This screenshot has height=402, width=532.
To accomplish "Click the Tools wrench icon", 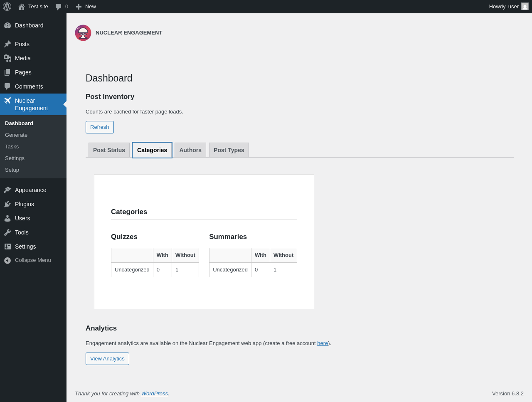I will 7,232.
